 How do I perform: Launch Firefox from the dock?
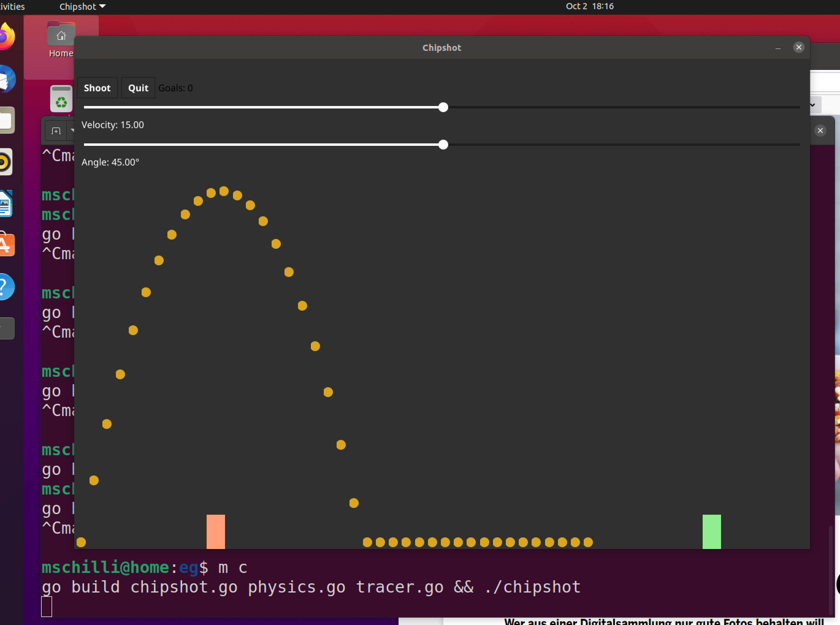7,36
